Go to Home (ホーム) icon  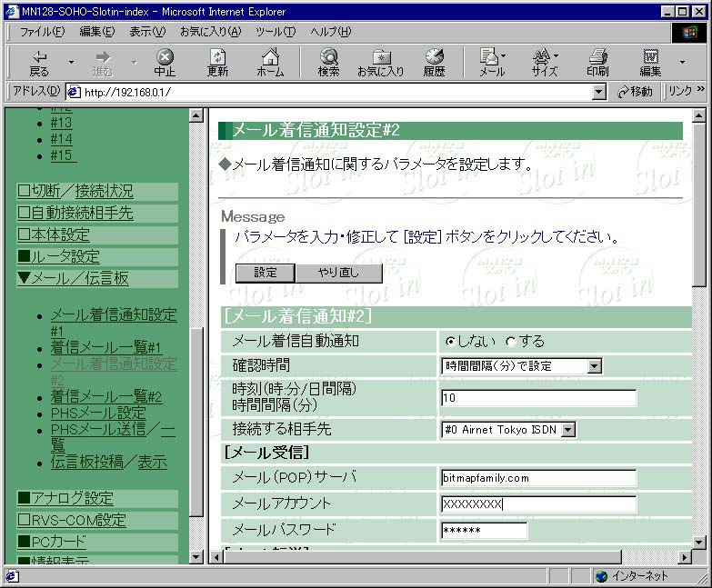point(270,62)
